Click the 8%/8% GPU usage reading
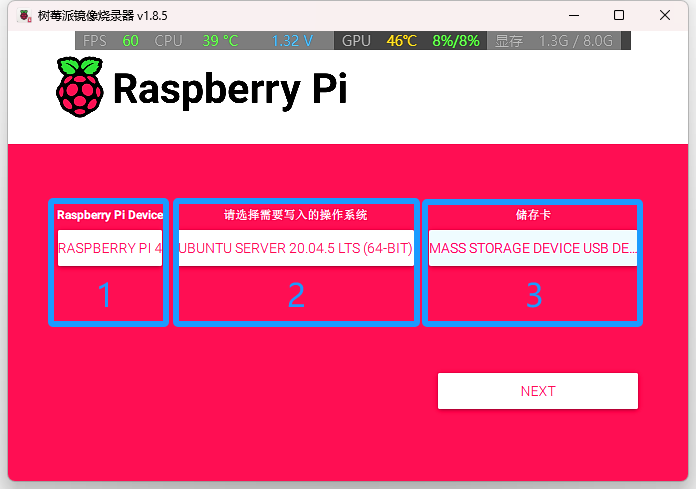 point(456,41)
